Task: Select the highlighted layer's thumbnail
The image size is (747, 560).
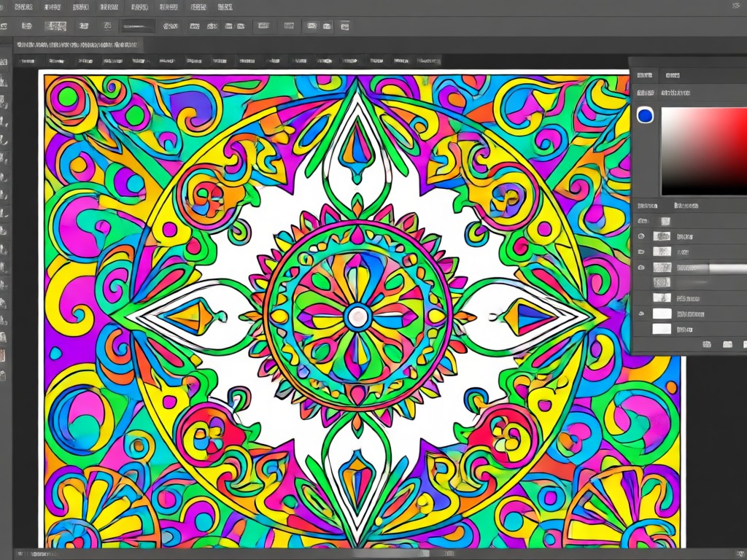Action: [x=662, y=268]
